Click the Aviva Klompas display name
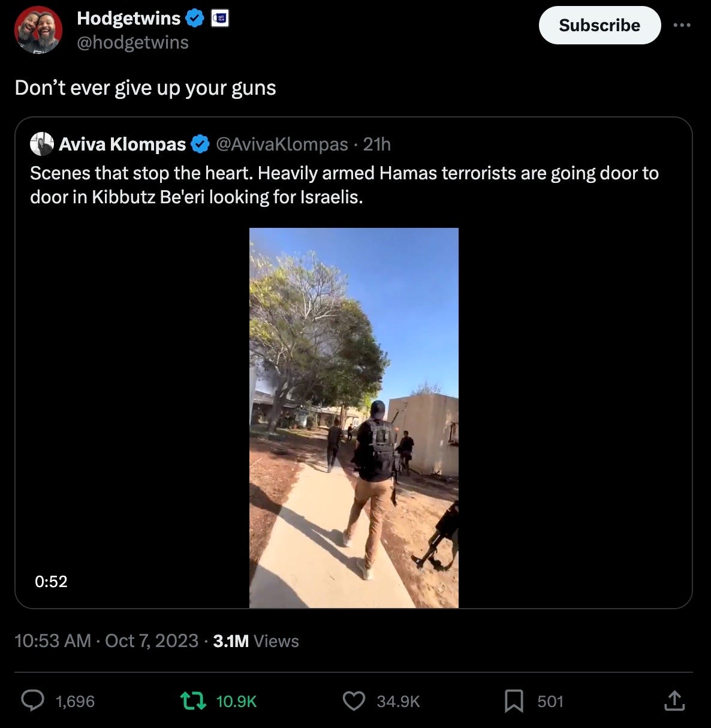Image resolution: width=711 pixels, height=728 pixels. coord(122,144)
